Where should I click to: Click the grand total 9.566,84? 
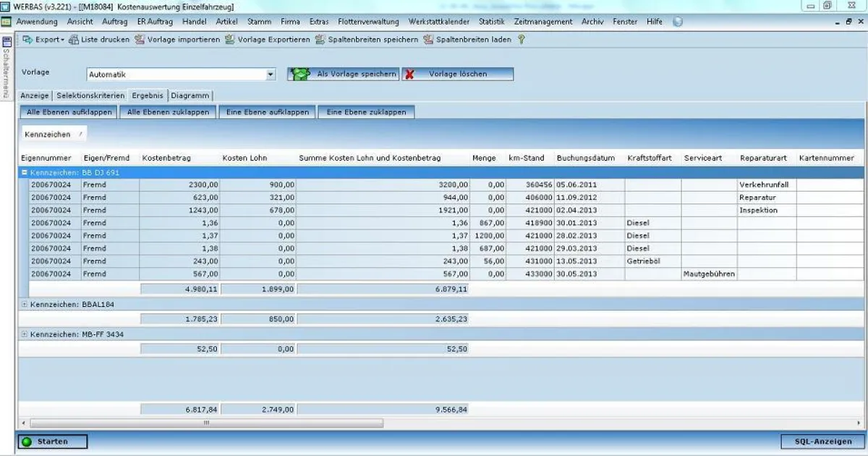[x=383, y=409]
